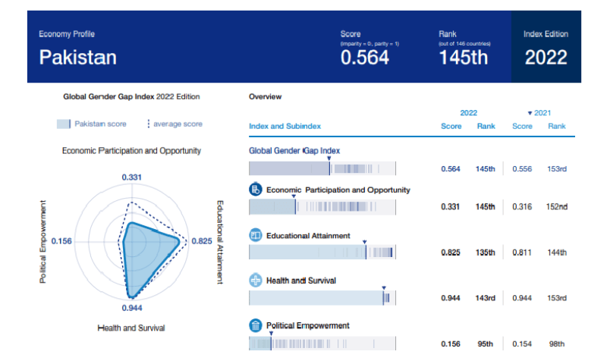Click the header Score label
This screenshot has height=364, width=607.
pyautogui.click(x=351, y=34)
